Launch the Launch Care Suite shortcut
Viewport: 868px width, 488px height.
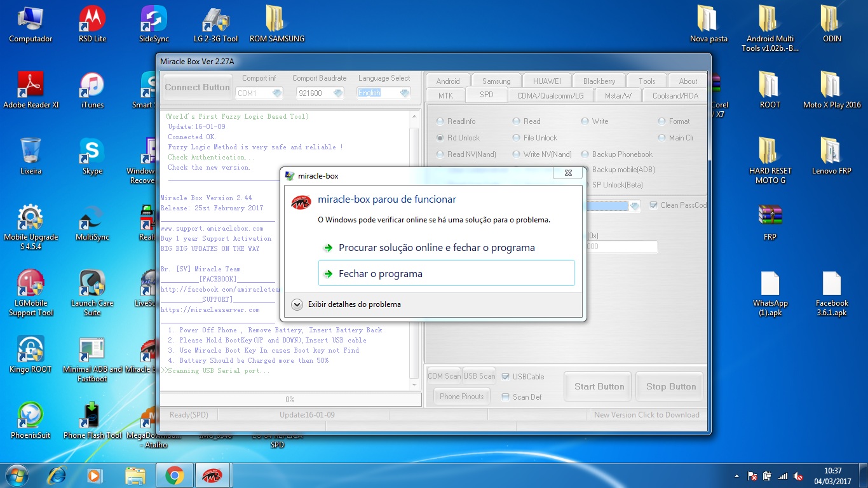point(93,293)
